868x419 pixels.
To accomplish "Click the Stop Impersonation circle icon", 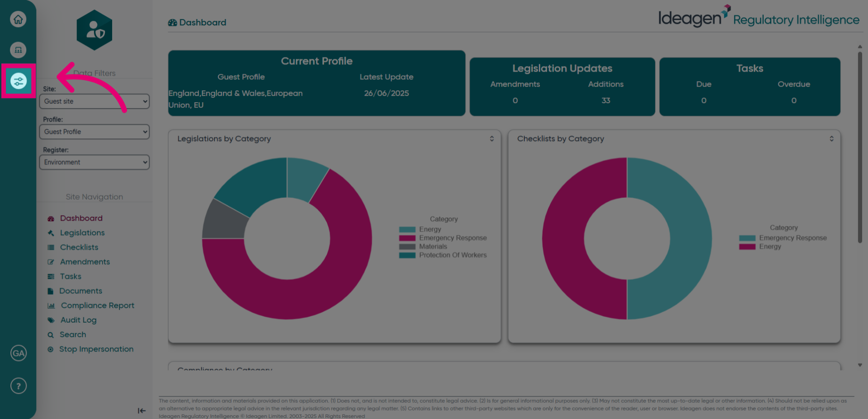I will 51,349.
